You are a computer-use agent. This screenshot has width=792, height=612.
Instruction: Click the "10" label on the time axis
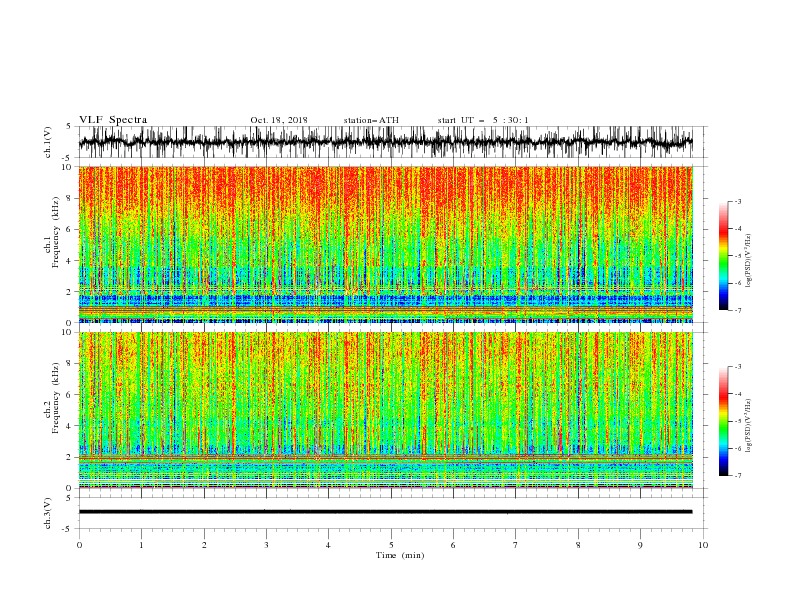pyautogui.click(x=703, y=545)
